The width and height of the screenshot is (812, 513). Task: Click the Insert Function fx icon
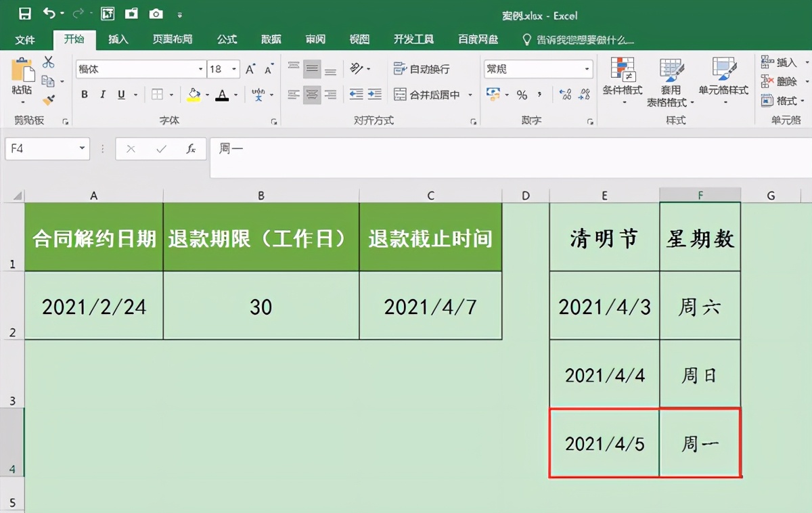[191, 149]
